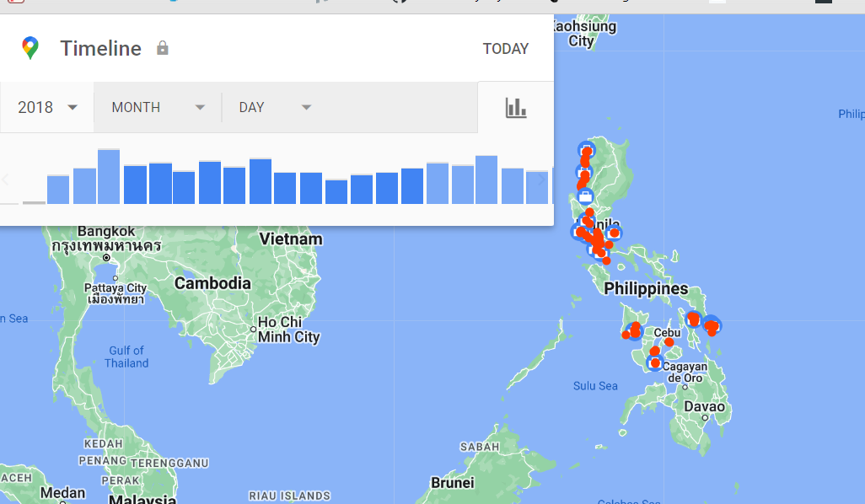Click the Cambodia country label

click(212, 283)
